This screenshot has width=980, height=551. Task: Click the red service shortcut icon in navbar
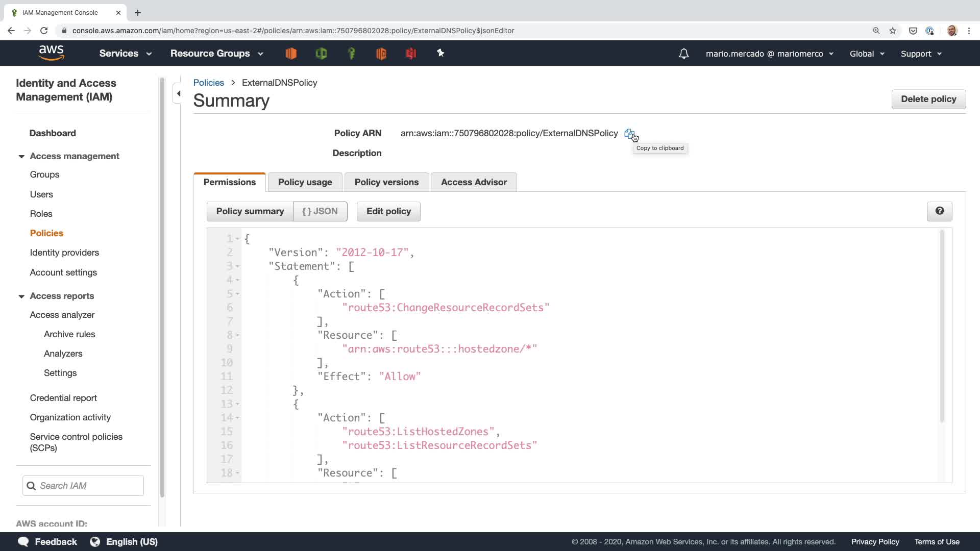(x=411, y=53)
